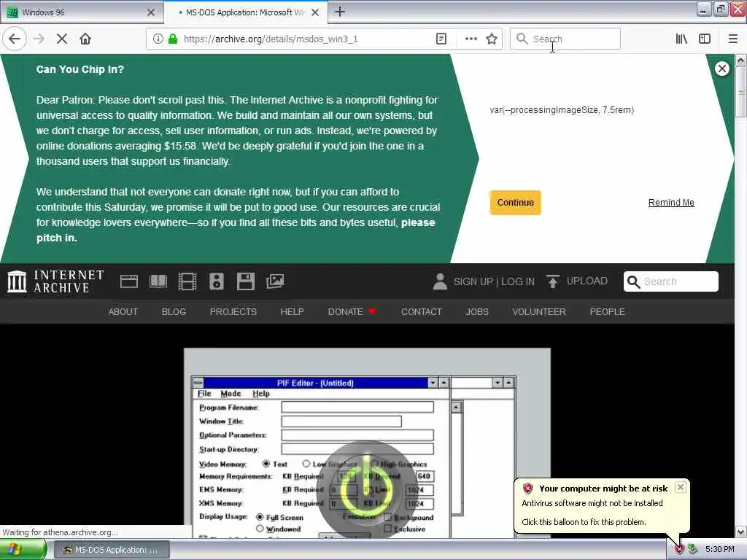This screenshot has width=747, height=560.
Task: Open the images icon in Archive nav
Action: (275, 281)
